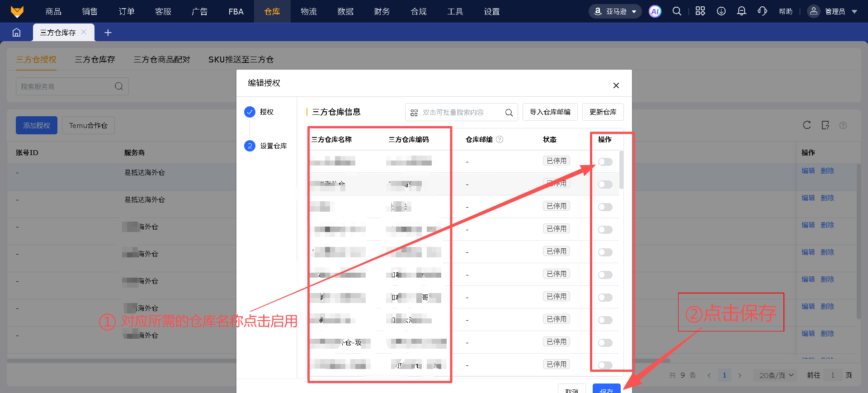Expand the 管理员 account dropdown
Viewport: 868px width, 393px height.
[x=854, y=12]
